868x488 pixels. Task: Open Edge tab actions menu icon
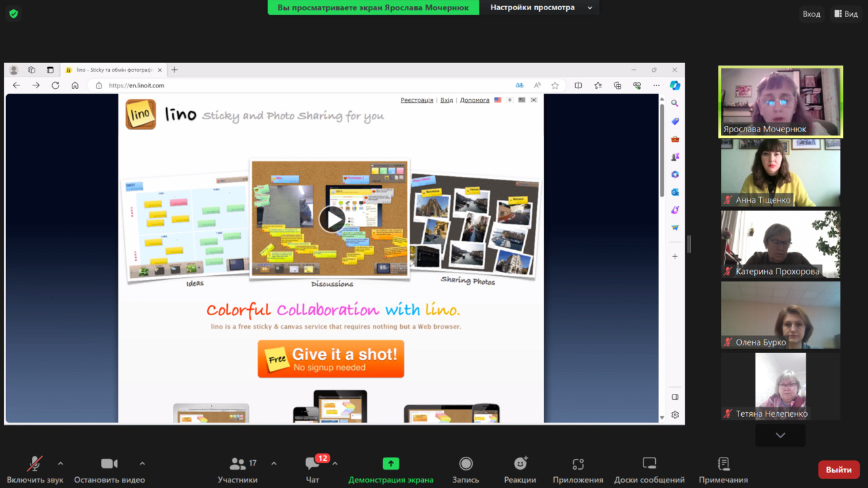pos(50,70)
